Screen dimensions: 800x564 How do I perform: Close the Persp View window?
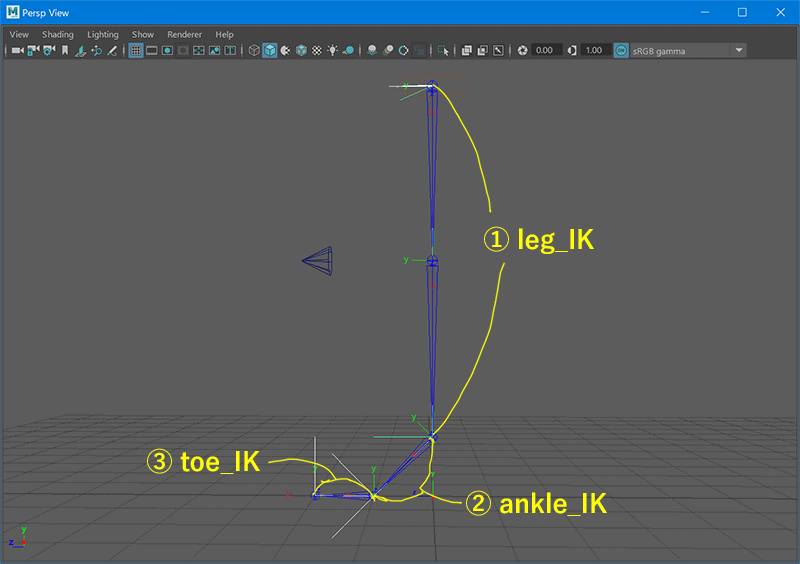[781, 12]
